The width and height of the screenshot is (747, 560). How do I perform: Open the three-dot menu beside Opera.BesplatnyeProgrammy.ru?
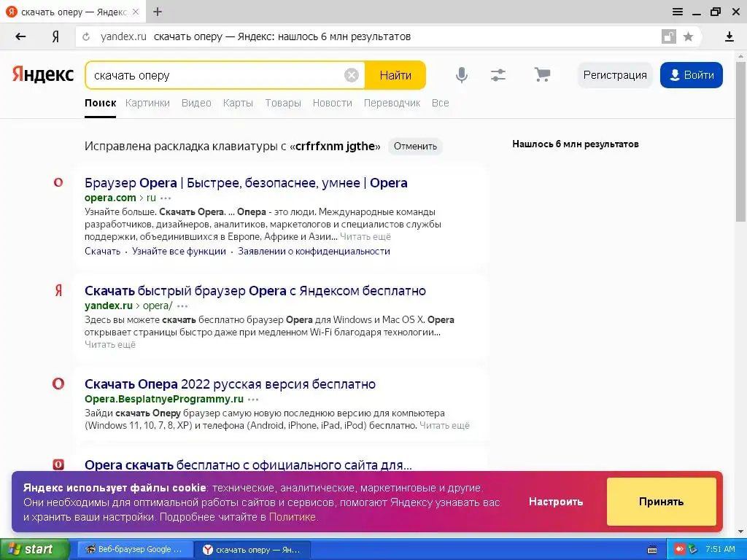coord(253,400)
